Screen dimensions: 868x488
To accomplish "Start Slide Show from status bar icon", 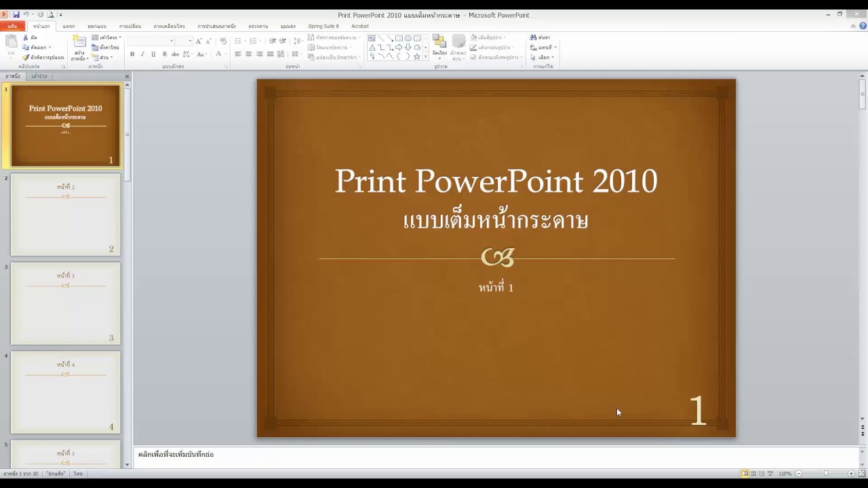I will 770,473.
